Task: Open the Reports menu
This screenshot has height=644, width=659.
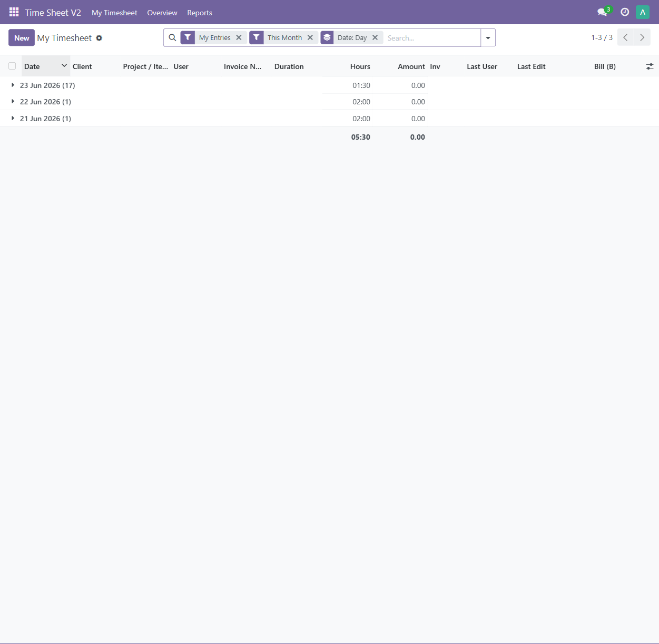Action: click(200, 13)
